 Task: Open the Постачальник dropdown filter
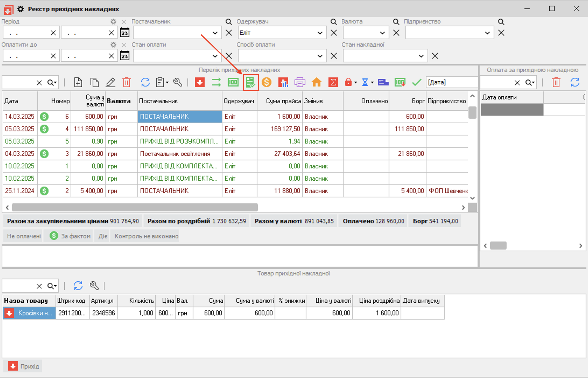(x=215, y=33)
